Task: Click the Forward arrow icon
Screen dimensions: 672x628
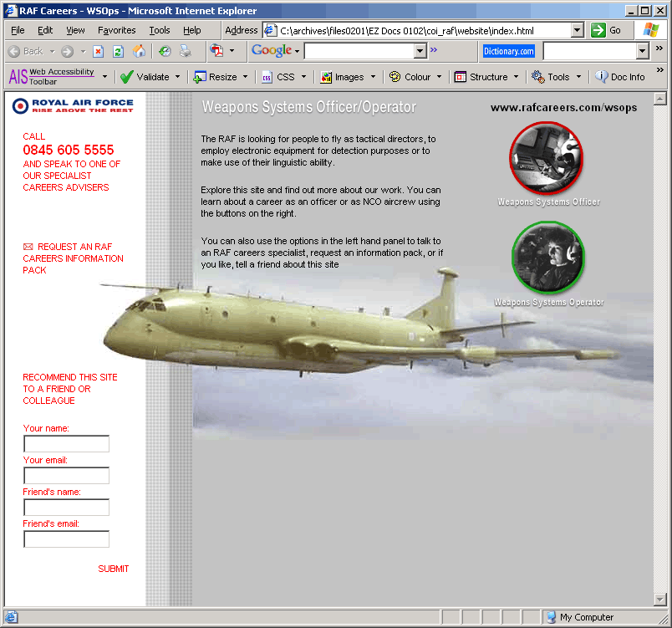Action: 68,52
